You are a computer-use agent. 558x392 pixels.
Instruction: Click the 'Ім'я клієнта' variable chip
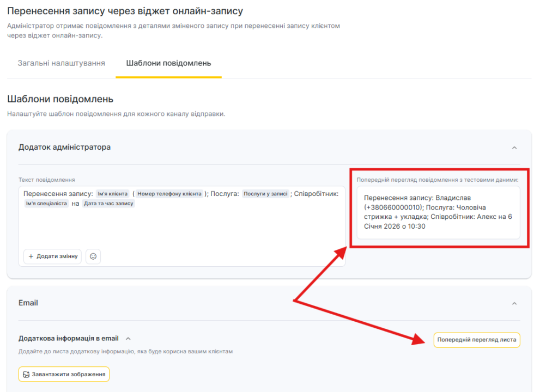[x=112, y=194]
